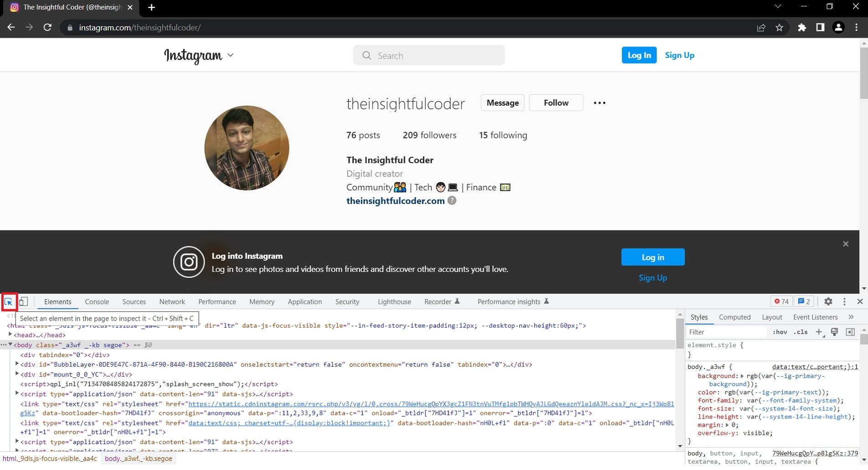The image size is (868, 470).
Task: Open the theinsightfulcoder profile picture
Action: click(x=247, y=148)
